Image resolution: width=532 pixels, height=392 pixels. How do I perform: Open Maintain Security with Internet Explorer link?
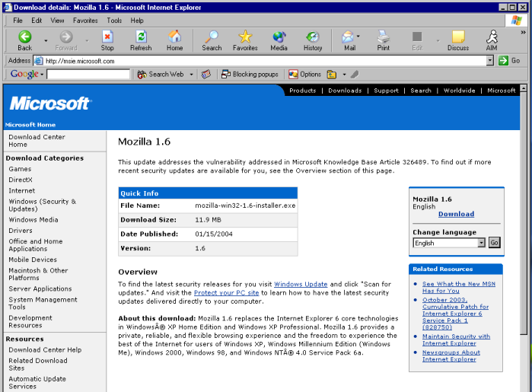pos(456,339)
